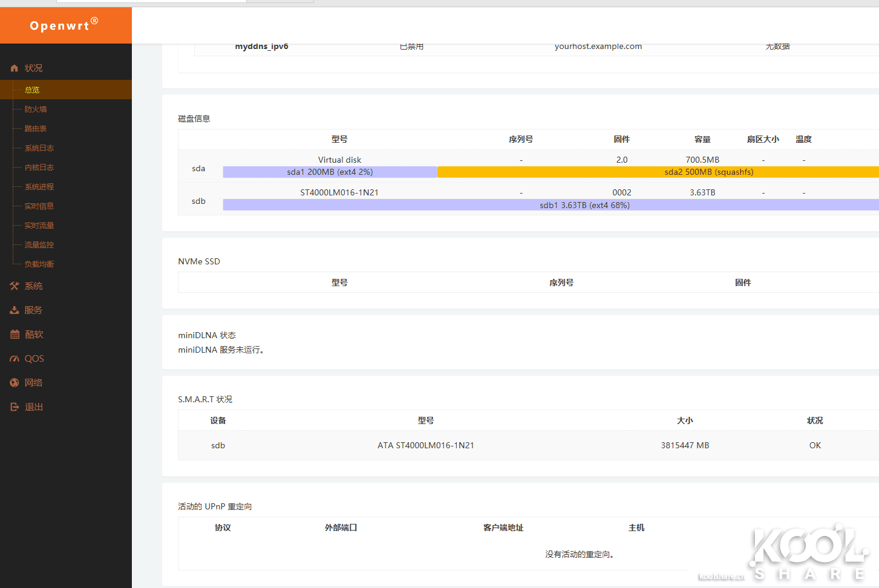The width and height of the screenshot is (879, 588).
Task: Click the calendar icon for 酷软
Action: [x=15, y=335]
